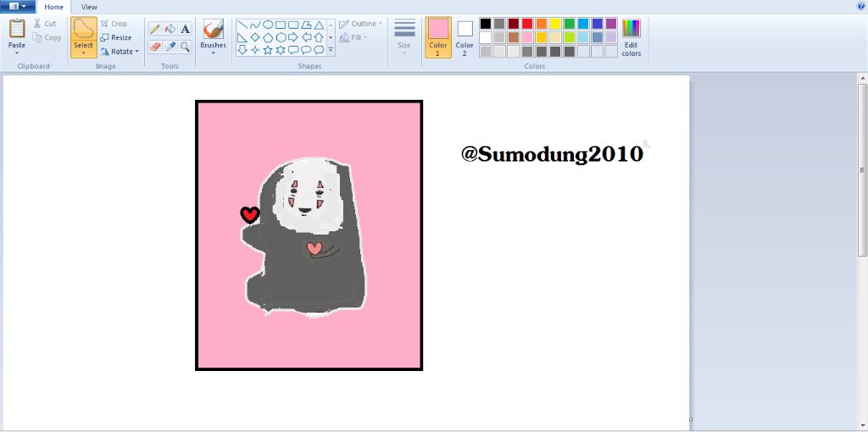Image resolution: width=868 pixels, height=432 pixels.
Task: Open the Size thickness dropdown
Action: pos(404,37)
